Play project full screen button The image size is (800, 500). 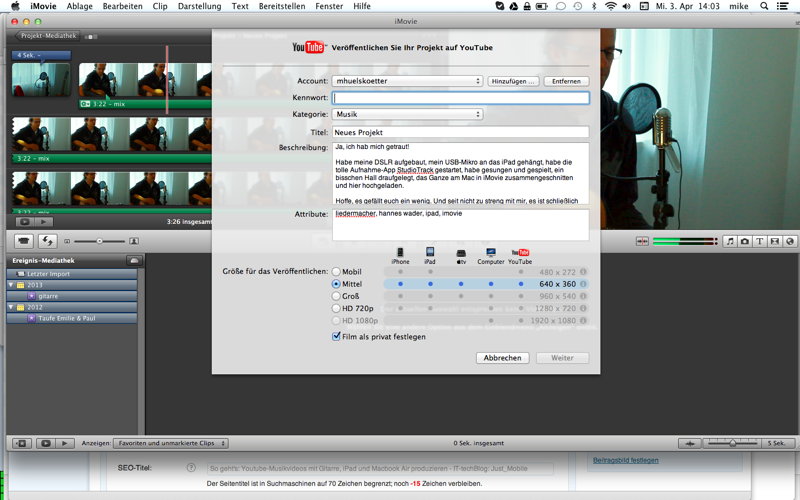coord(24,222)
